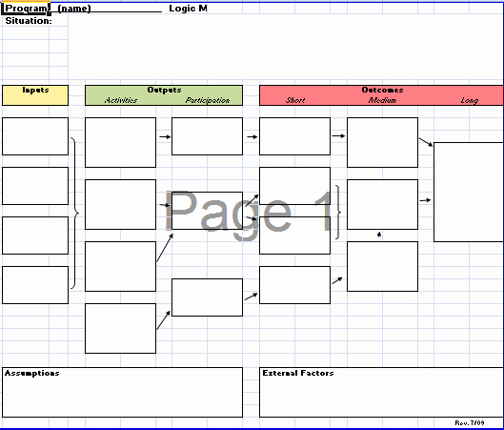Select the topmost Activities box
The width and height of the screenshot is (504, 430).
(x=121, y=142)
